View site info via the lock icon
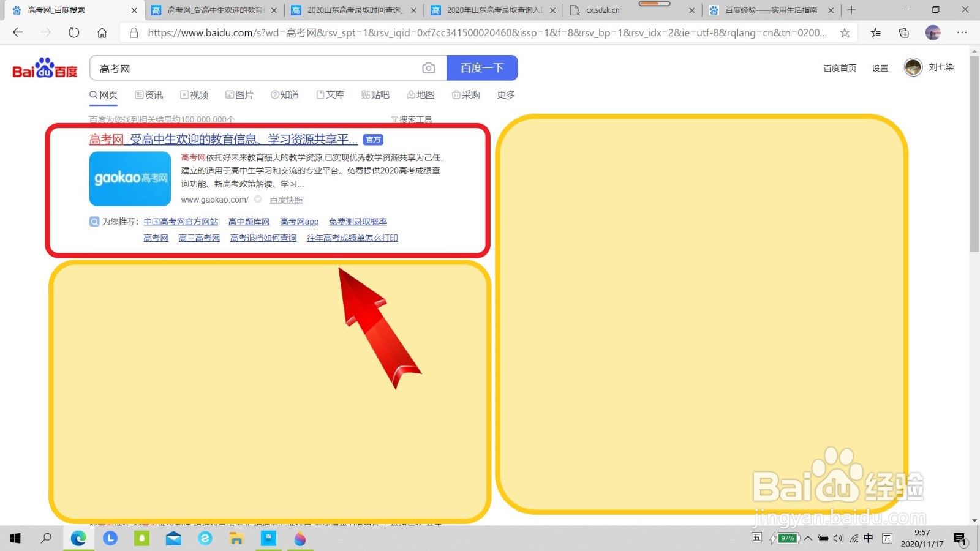 [x=134, y=32]
